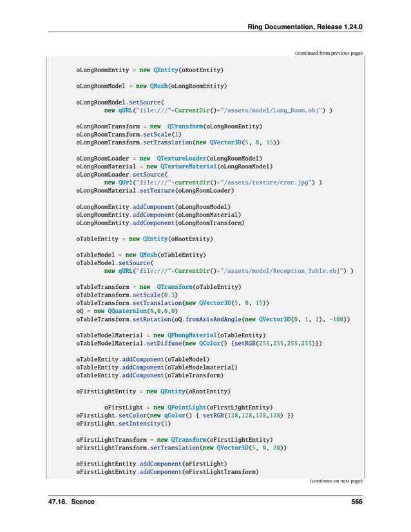Click 'oLongRoomEntity.addComponent(oLongRoomMaterial)' line
This screenshot has height=532, width=411.
tap(158, 215)
